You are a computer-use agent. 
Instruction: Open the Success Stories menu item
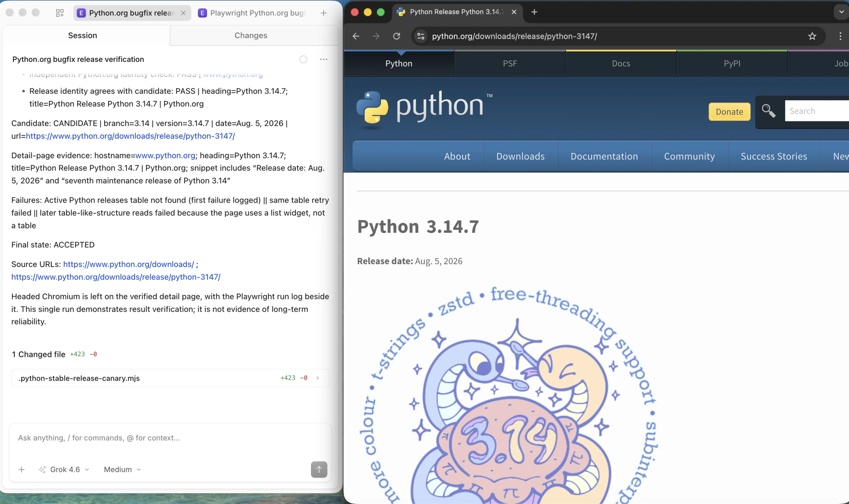[774, 156]
